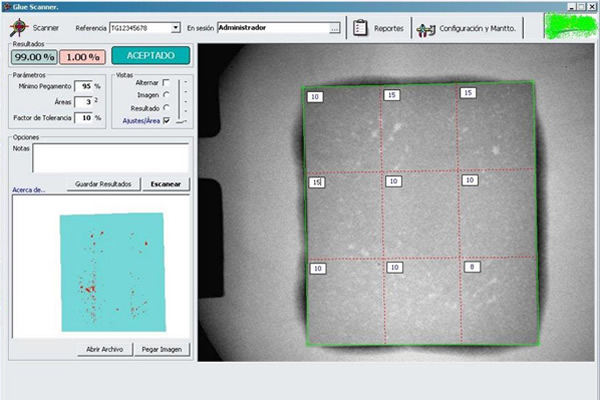The width and height of the screenshot is (600, 400).
Task: Select the Resultado radio button
Action: coord(166,107)
